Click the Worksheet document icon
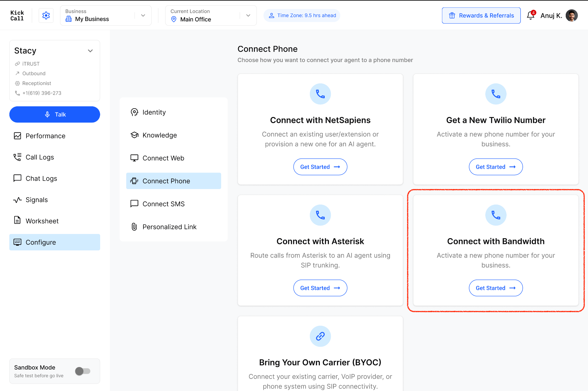The image size is (588, 391). [17, 220]
